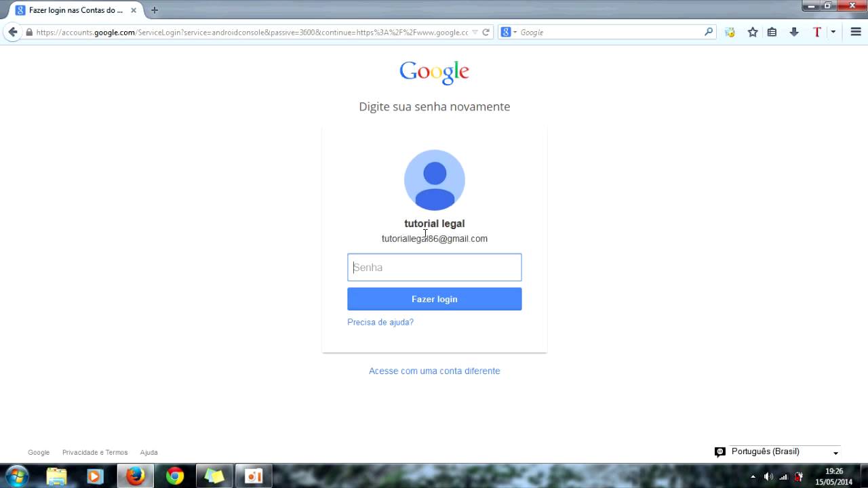Minimize the Firefox window
The image size is (868, 488).
click(x=811, y=5)
